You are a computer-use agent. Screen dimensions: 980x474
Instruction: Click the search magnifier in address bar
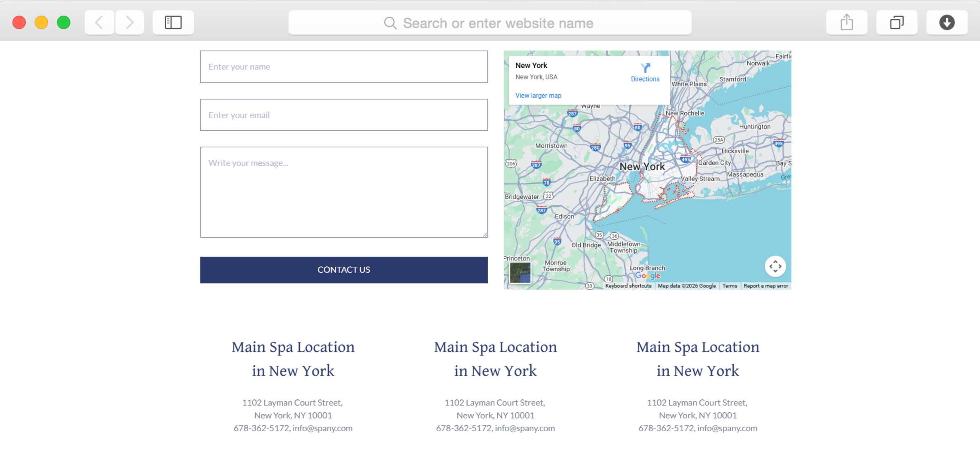pos(390,23)
